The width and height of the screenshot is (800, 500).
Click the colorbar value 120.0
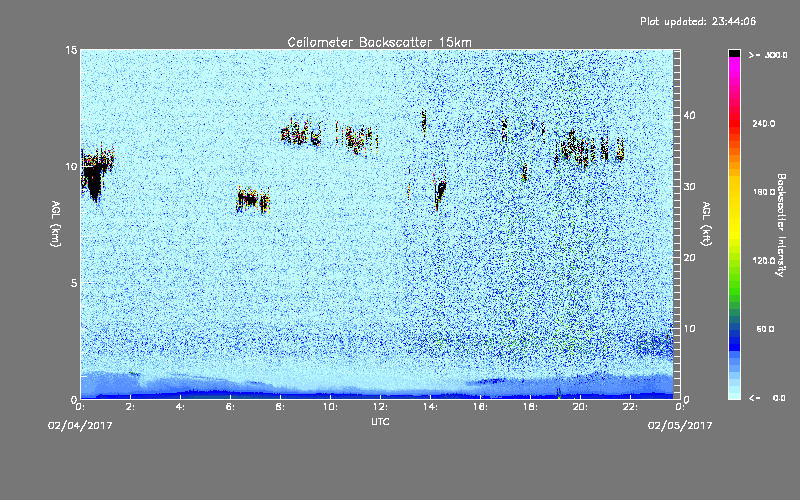click(764, 261)
